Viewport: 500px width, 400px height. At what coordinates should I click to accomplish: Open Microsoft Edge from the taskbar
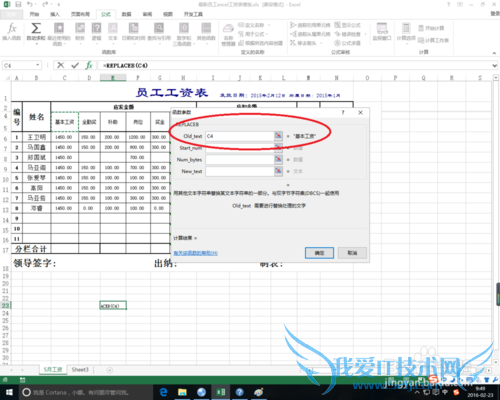pyautogui.click(x=163, y=392)
